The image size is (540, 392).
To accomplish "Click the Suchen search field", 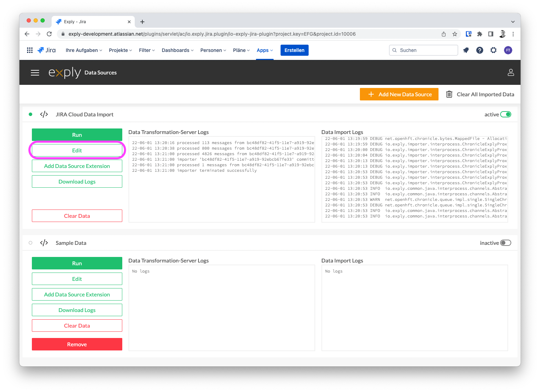I will pyautogui.click(x=423, y=50).
